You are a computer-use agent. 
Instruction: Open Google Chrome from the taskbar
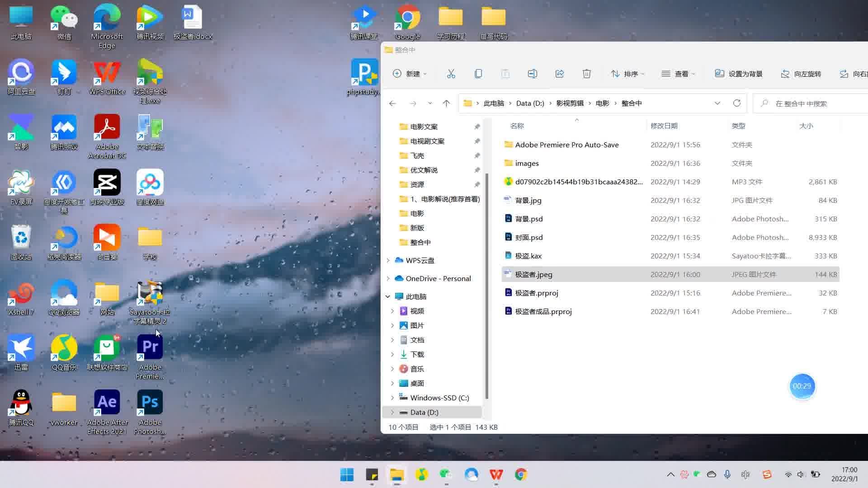coord(521,474)
